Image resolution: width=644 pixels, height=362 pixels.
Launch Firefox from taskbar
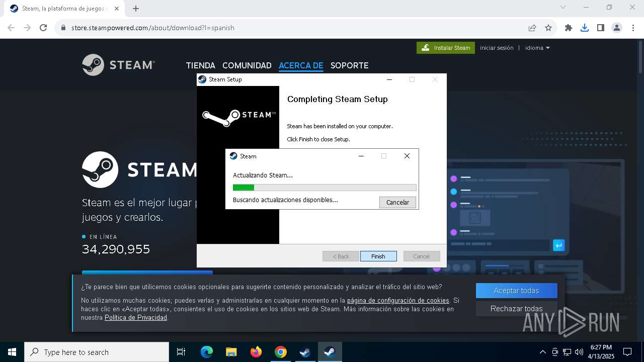[256, 352]
